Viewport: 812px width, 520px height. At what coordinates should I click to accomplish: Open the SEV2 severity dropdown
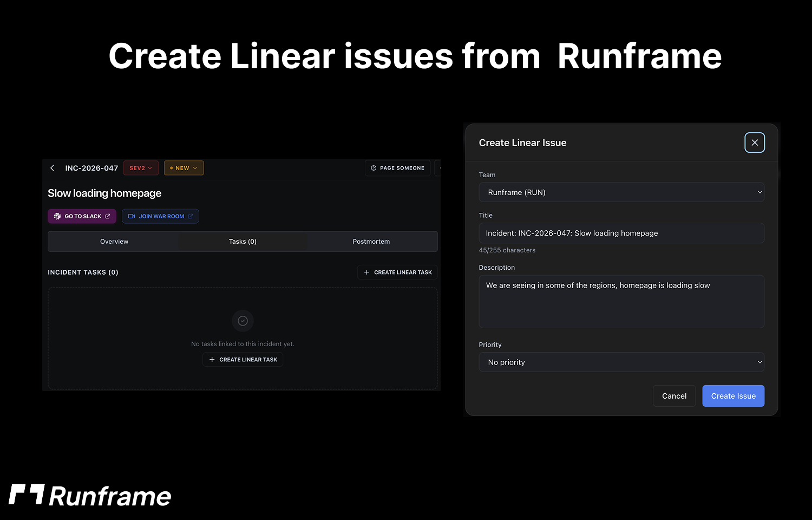coord(141,168)
